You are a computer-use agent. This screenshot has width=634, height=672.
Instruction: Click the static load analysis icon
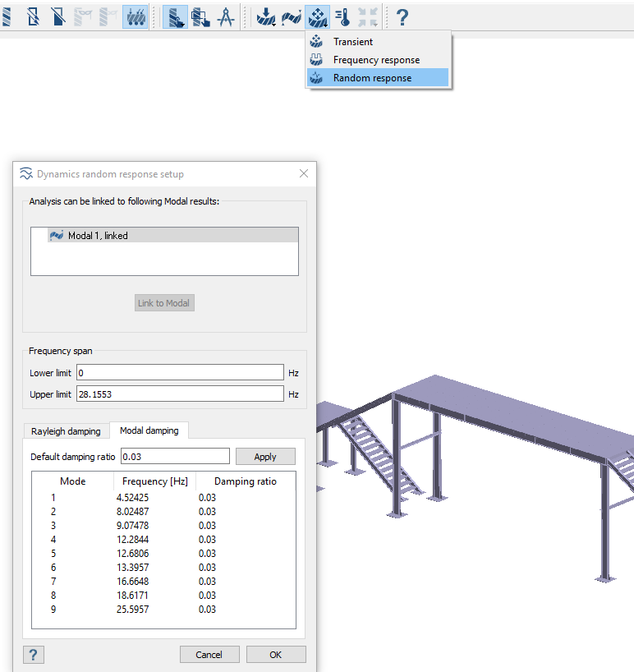coord(265,16)
